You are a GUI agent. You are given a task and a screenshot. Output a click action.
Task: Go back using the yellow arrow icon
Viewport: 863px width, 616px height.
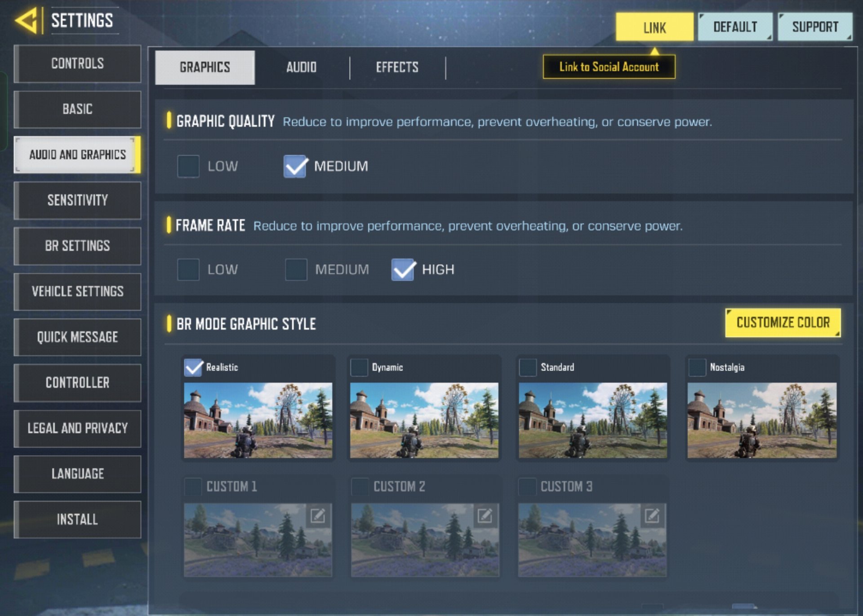point(26,21)
